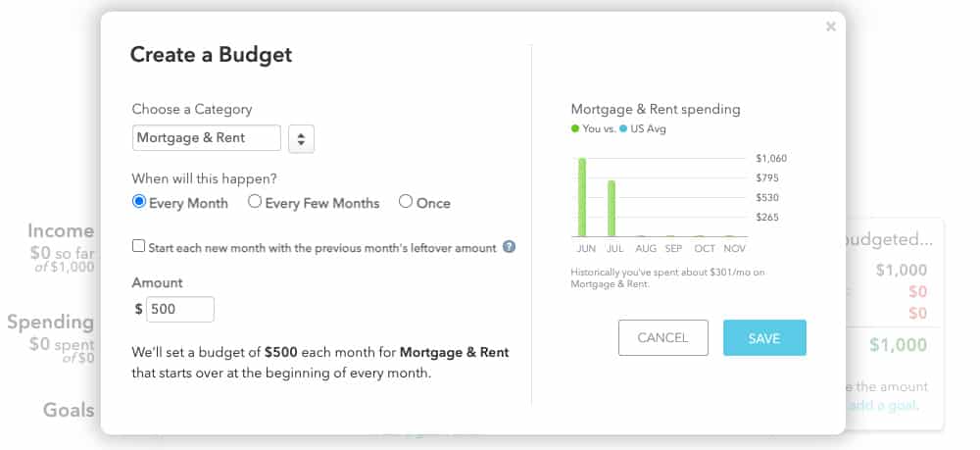The image size is (980, 450).
Task: Open the Spending section behind dialog
Action: pyautogui.click(x=51, y=322)
